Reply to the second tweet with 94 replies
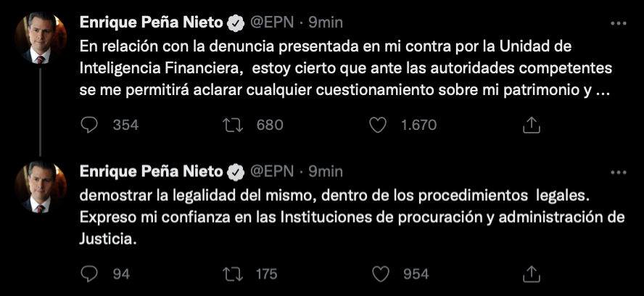The height and width of the screenshot is (296, 644). point(89,274)
